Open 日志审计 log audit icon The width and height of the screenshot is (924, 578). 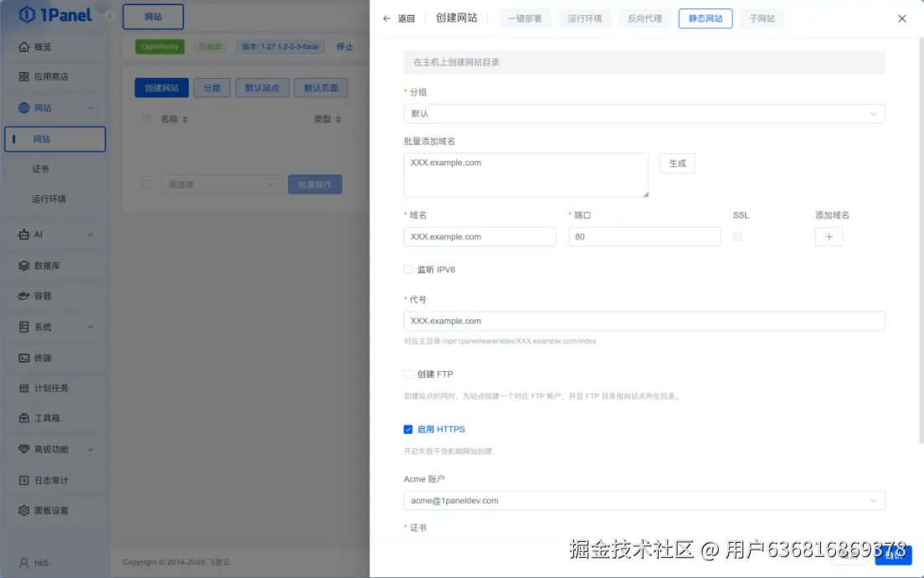[23, 481]
